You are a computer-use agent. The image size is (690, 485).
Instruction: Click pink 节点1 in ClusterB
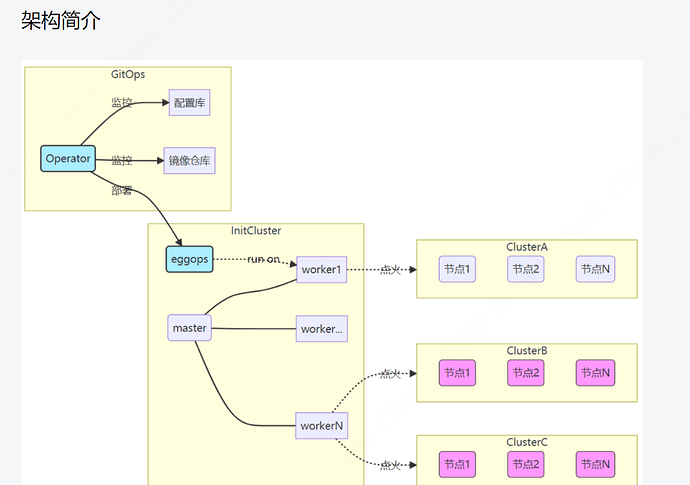click(458, 373)
